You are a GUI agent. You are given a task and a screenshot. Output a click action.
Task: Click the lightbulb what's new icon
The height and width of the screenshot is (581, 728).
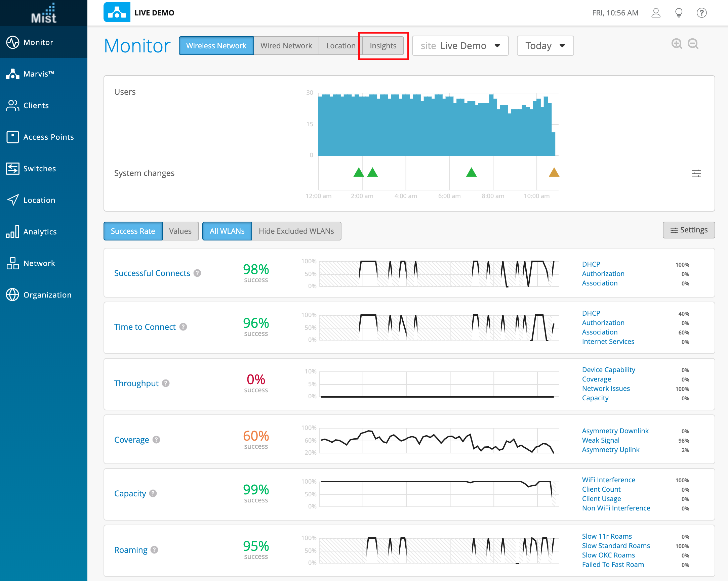[x=679, y=13]
